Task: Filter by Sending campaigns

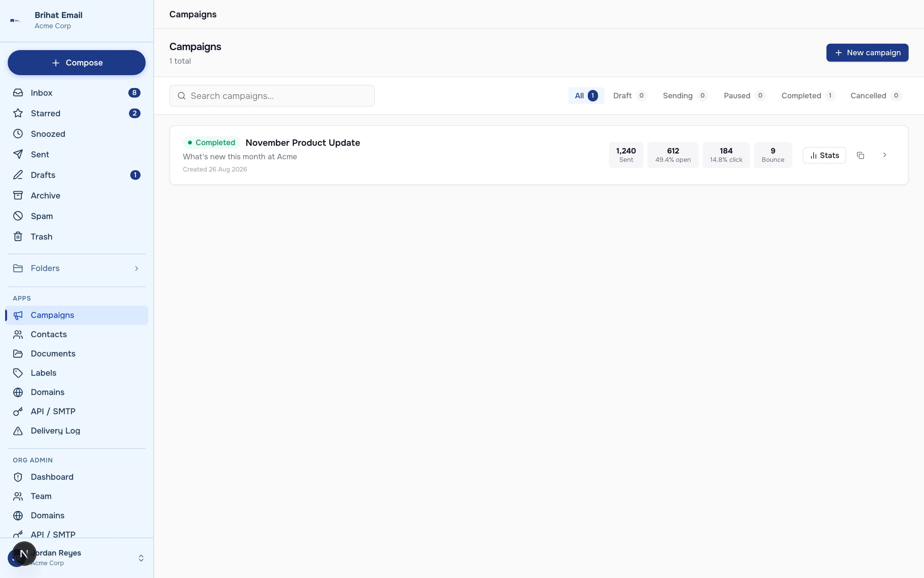Action: pos(685,96)
